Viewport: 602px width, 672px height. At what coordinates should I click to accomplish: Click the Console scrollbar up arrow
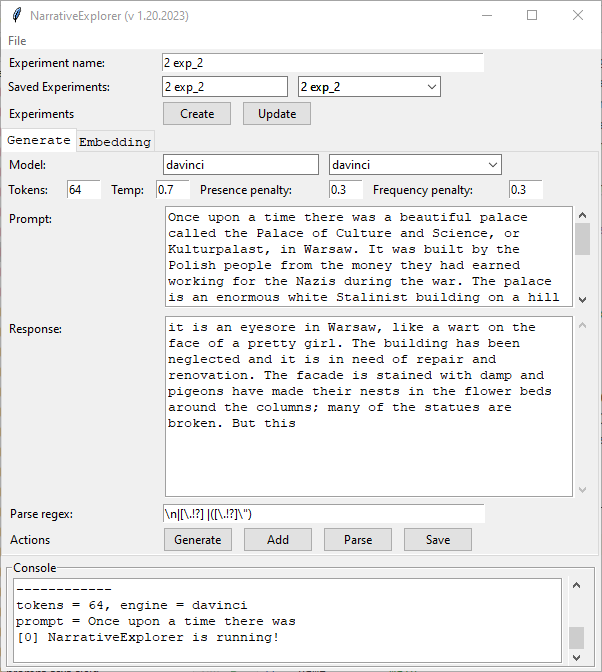coord(576,587)
